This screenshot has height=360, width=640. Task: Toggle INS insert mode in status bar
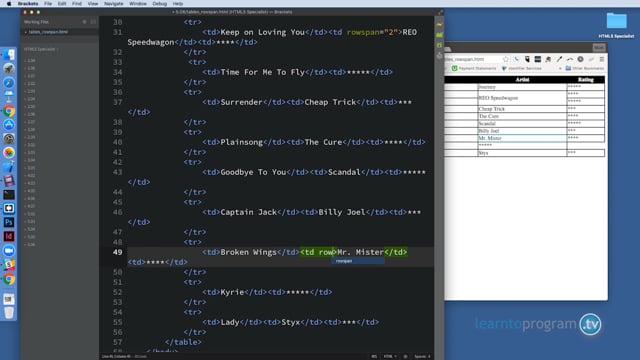[374, 356]
